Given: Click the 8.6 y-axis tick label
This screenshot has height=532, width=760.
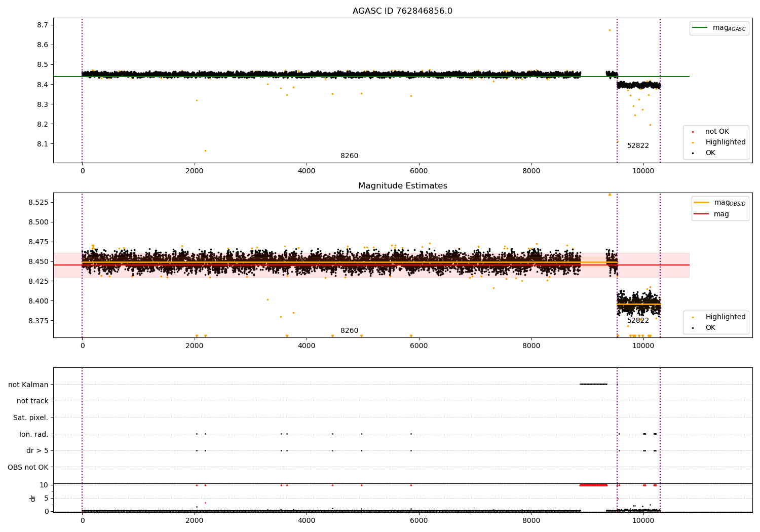Looking at the screenshot, I should [x=43, y=45].
